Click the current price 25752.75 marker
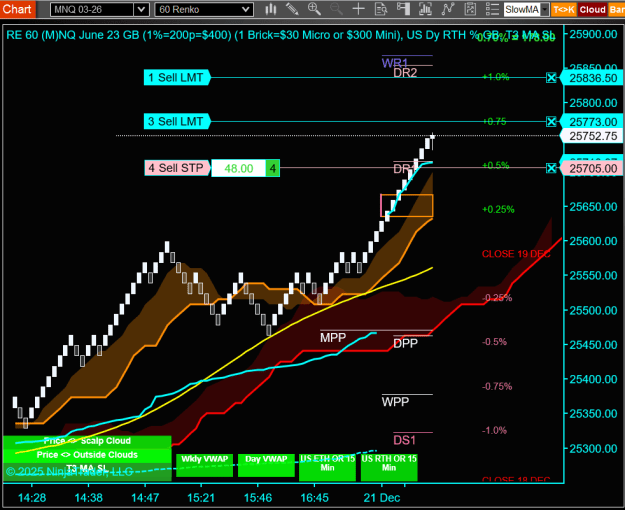The image size is (625, 510). coord(593,136)
